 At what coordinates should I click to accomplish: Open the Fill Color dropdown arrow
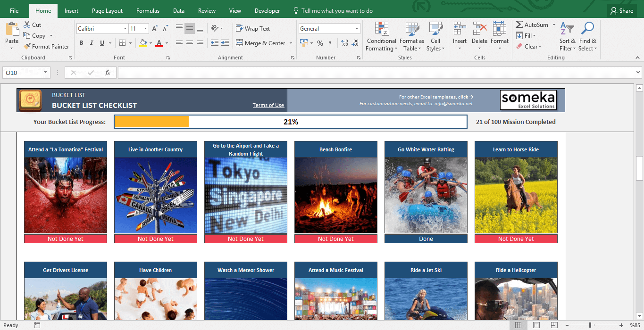click(151, 43)
